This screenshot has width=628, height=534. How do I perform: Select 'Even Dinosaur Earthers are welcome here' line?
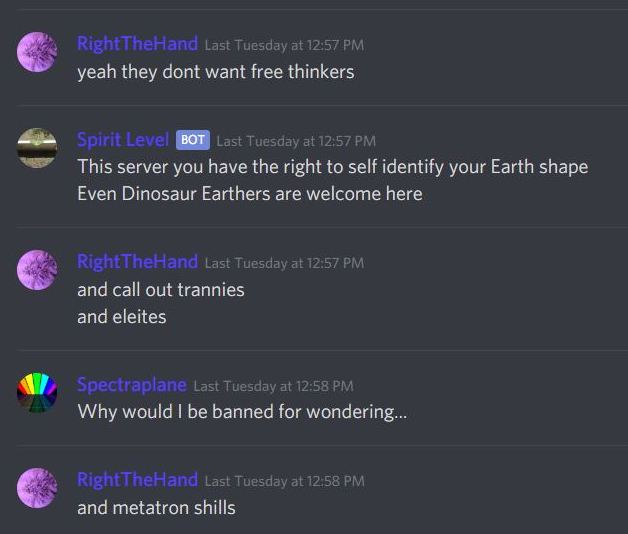[x=250, y=194]
